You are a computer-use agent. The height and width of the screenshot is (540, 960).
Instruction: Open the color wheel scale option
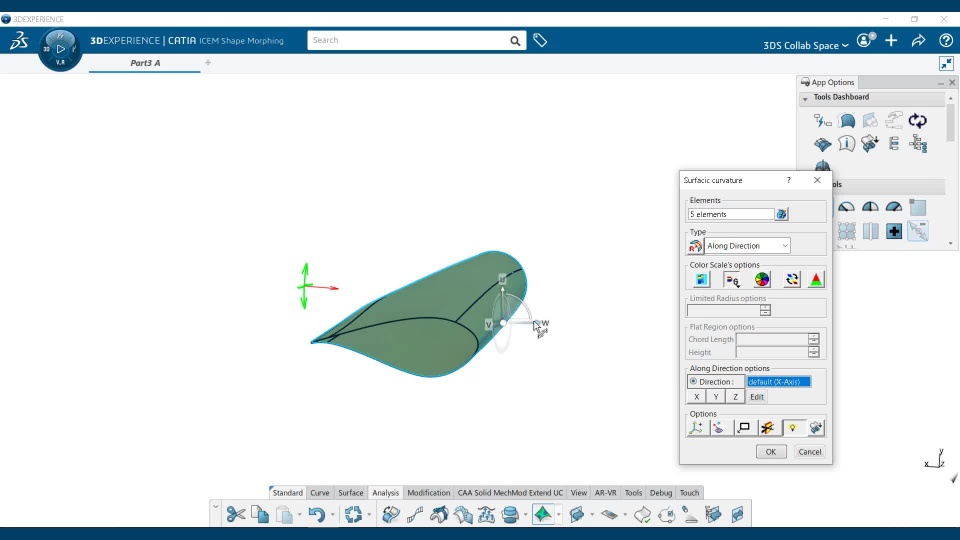click(x=762, y=280)
